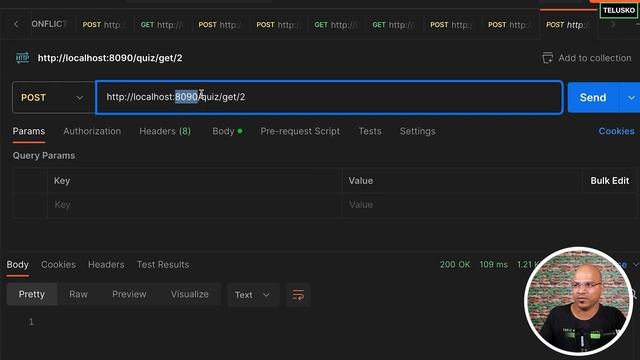Click the HTTP request icon beside the title
640x360 pixels.
[x=22, y=58]
